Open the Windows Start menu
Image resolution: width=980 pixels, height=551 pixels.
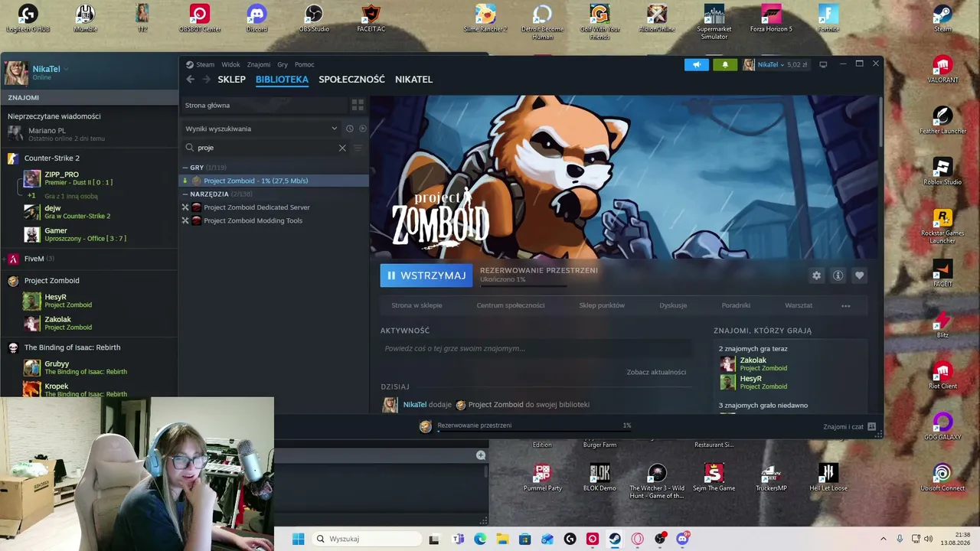(x=298, y=539)
